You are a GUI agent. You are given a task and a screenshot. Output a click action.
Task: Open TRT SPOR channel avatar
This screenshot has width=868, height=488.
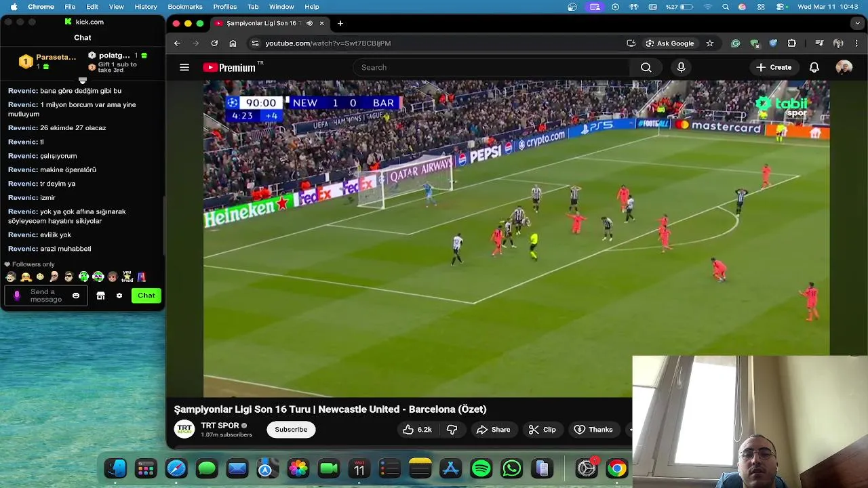tap(184, 430)
